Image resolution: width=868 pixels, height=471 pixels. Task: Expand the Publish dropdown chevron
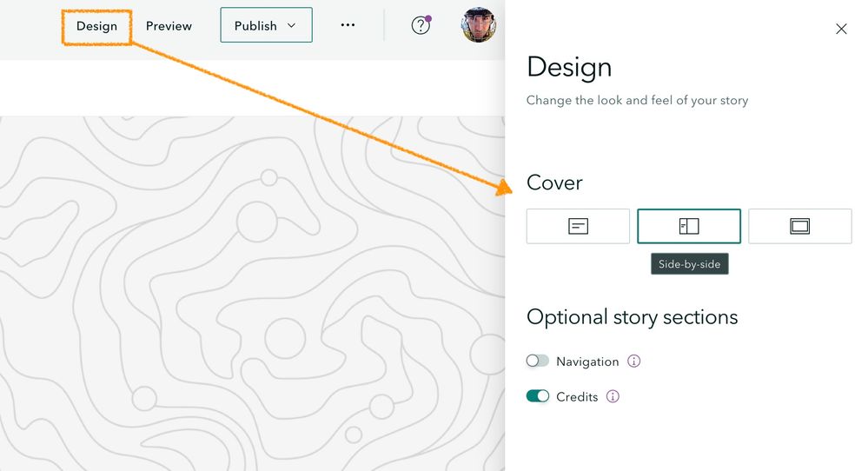pyautogui.click(x=292, y=26)
